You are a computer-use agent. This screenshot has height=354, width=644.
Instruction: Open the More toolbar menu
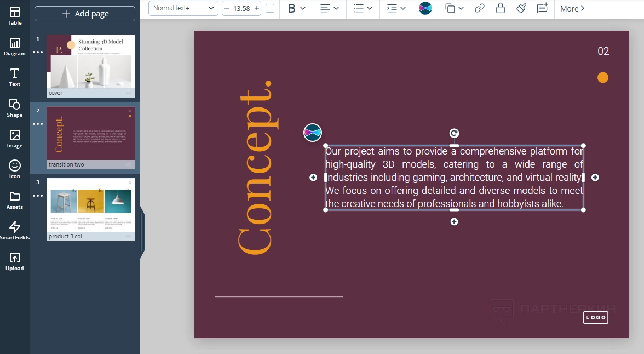[x=572, y=8]
